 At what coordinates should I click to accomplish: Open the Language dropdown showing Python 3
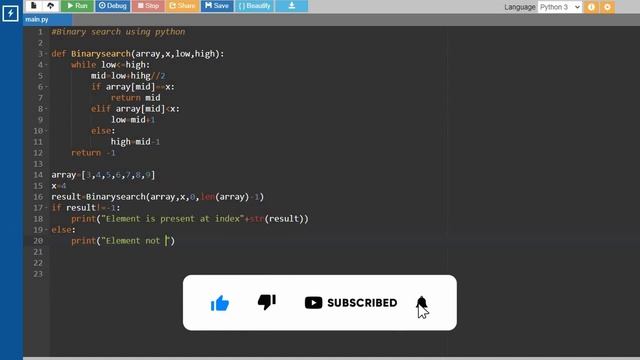[560, 7]
